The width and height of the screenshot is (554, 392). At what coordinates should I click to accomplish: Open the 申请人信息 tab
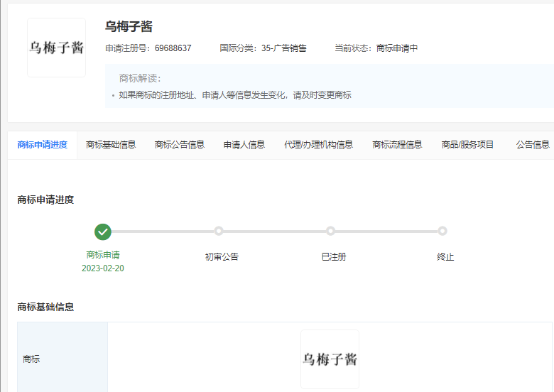[x=244, y=145]
